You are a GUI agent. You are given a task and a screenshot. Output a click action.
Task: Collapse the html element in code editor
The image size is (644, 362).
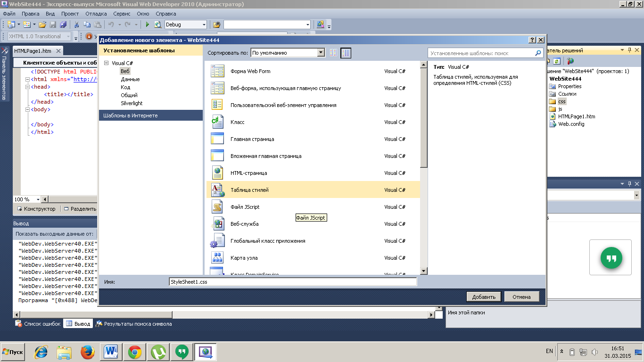click(27, 80)
